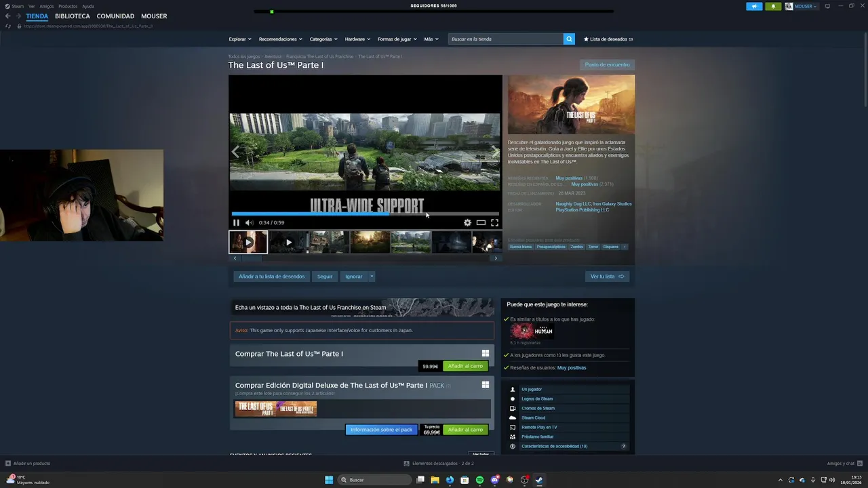Switch to COMUNIDAD tab
868x488 pixels.
pos(115,16)
